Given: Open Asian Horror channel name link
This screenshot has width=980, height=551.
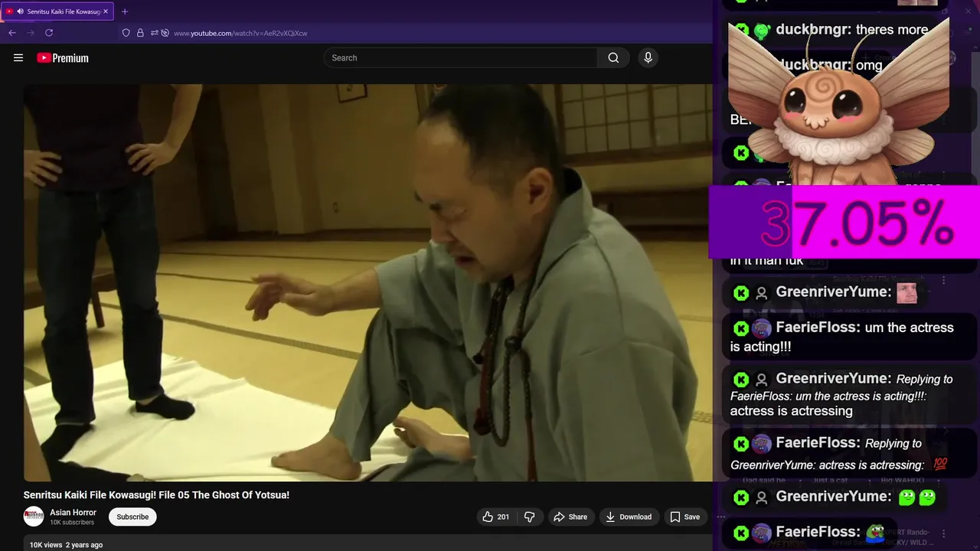Looking at the screenshot, I should tap(73, 512).
